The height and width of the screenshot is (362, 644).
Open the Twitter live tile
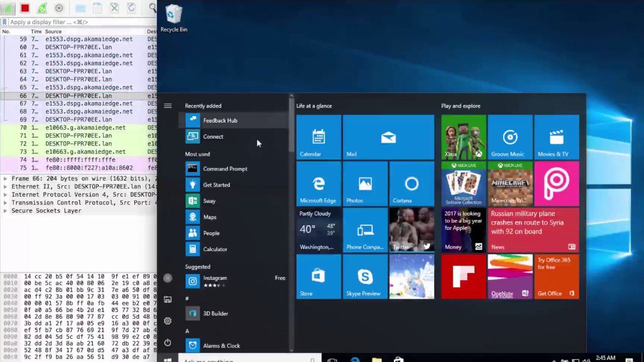pos(412,230)
